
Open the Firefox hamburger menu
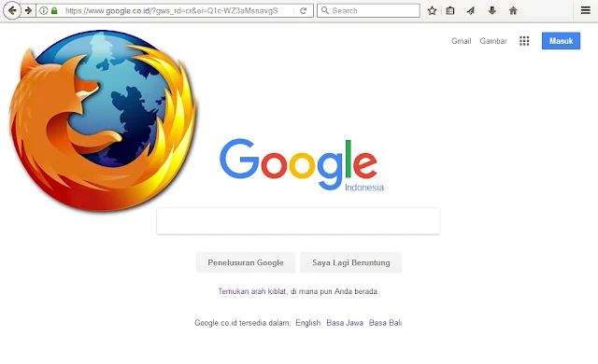pyautogui.click(x=586, y=10)
